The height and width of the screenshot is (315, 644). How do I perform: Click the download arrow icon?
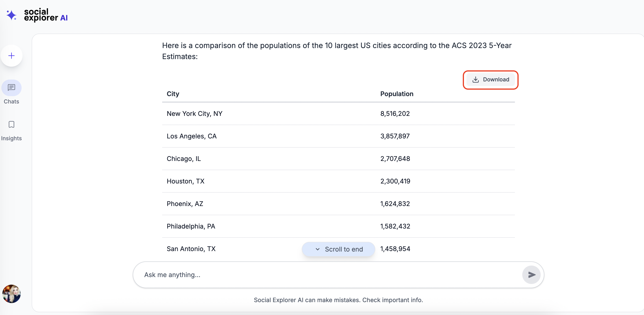pos(475,80)
